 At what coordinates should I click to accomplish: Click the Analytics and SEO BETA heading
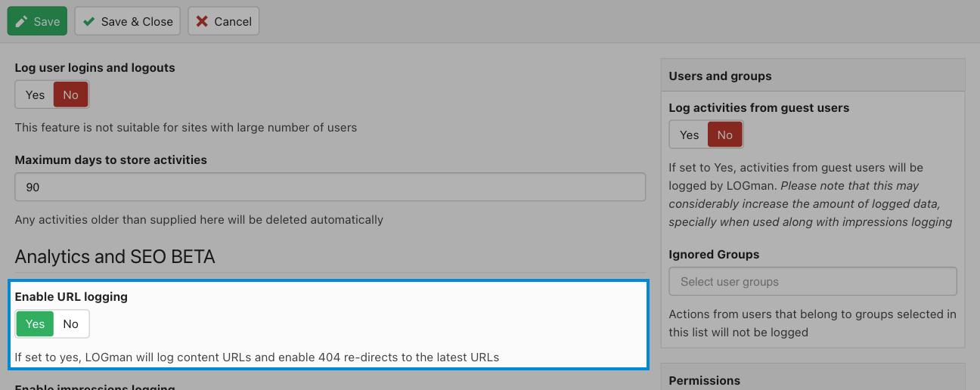pos(115,256)
